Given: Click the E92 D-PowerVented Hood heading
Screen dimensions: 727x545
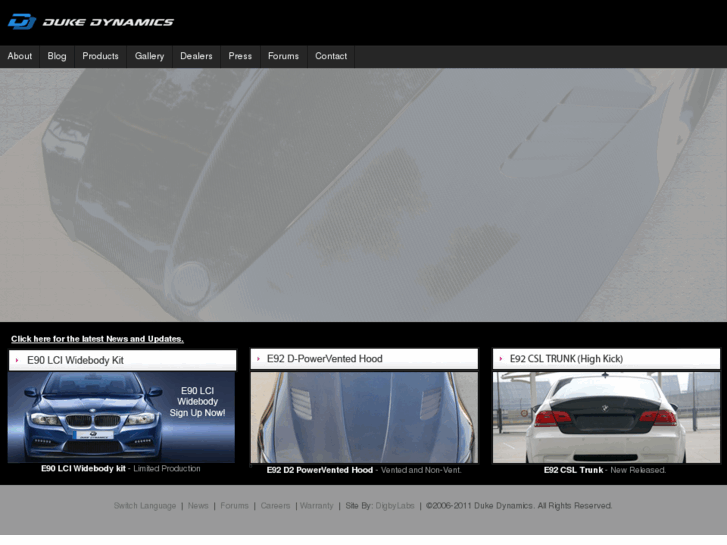Looking at the screenshot, I should pyautogui.click(x=325, y=359).
